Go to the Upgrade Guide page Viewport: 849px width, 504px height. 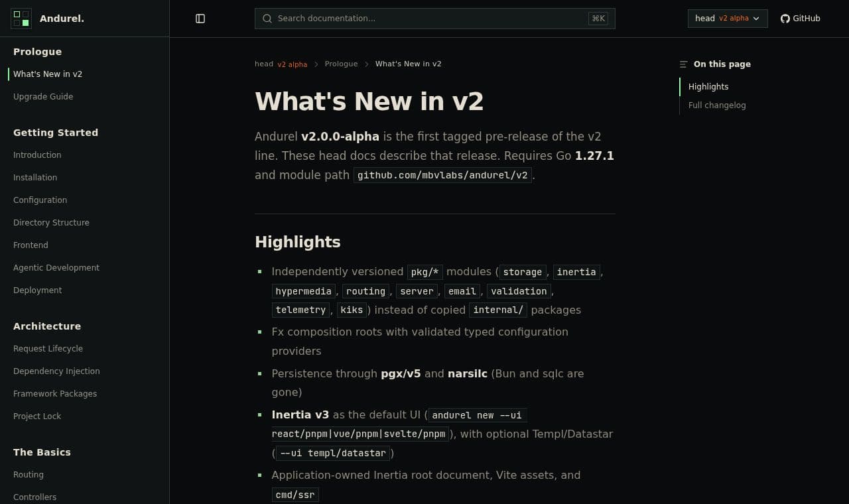(x=43, y=97)
